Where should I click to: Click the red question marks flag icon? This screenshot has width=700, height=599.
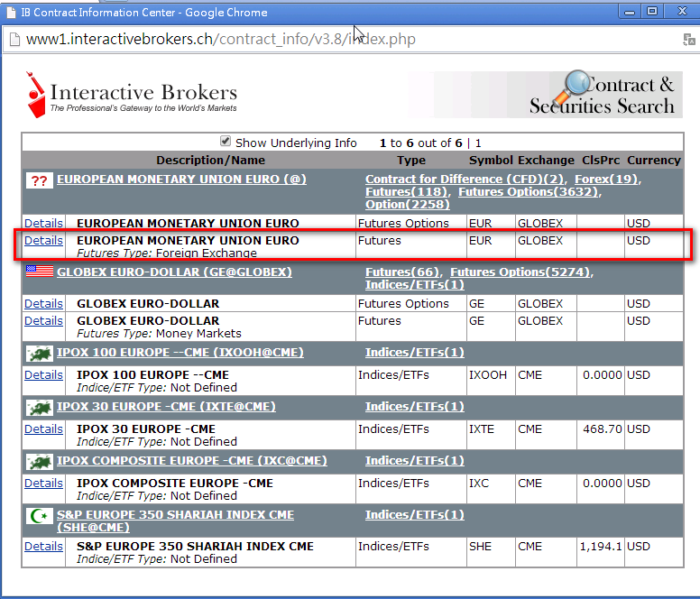pos(40,180)
